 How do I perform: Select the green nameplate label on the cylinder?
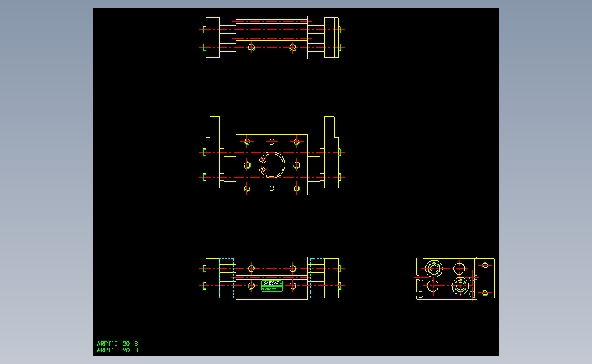pyautogui.click(x=272, y=286)
